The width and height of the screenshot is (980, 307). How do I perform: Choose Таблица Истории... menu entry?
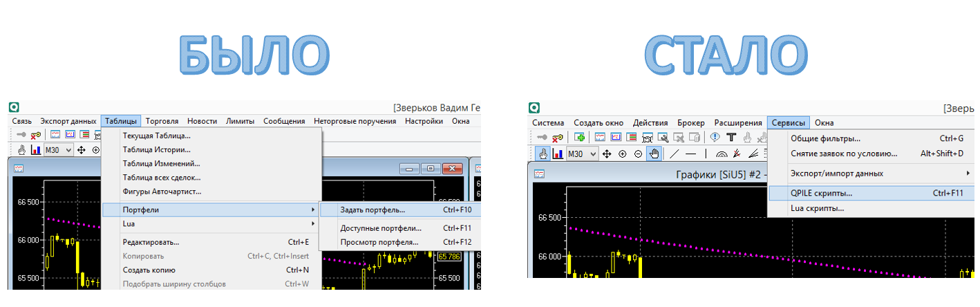point(211,149)
